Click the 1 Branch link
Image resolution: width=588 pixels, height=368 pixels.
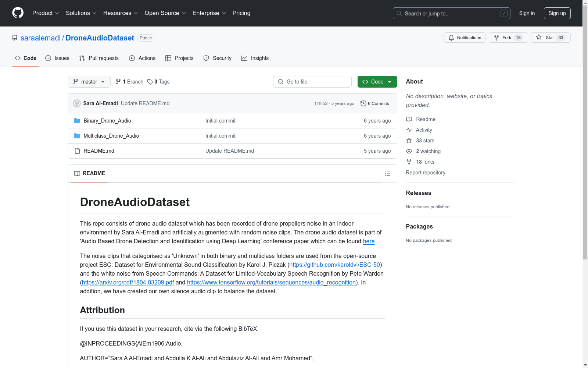[129, 82]
